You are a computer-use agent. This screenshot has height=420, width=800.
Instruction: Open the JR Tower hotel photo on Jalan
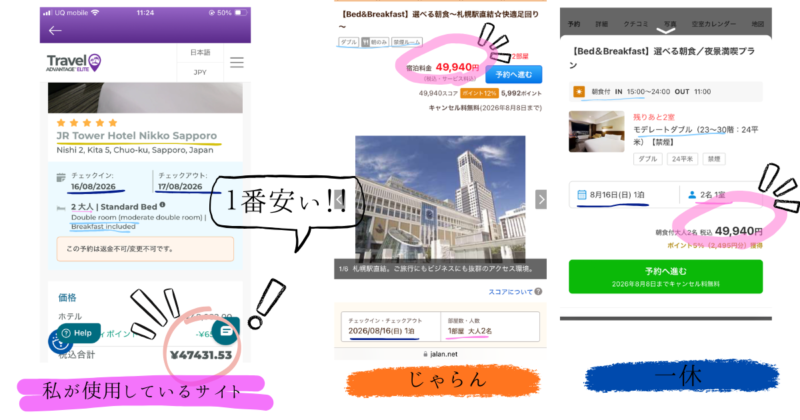pos(440,199)
